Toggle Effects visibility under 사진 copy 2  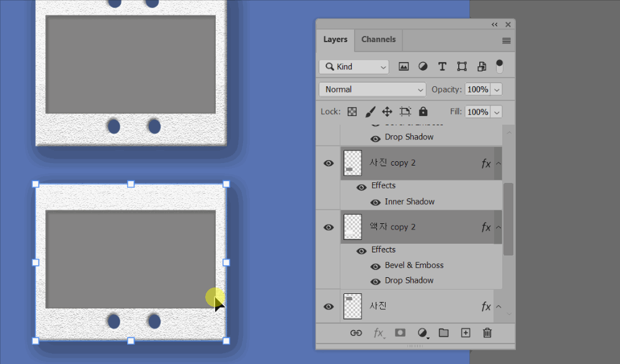(361, 187)
